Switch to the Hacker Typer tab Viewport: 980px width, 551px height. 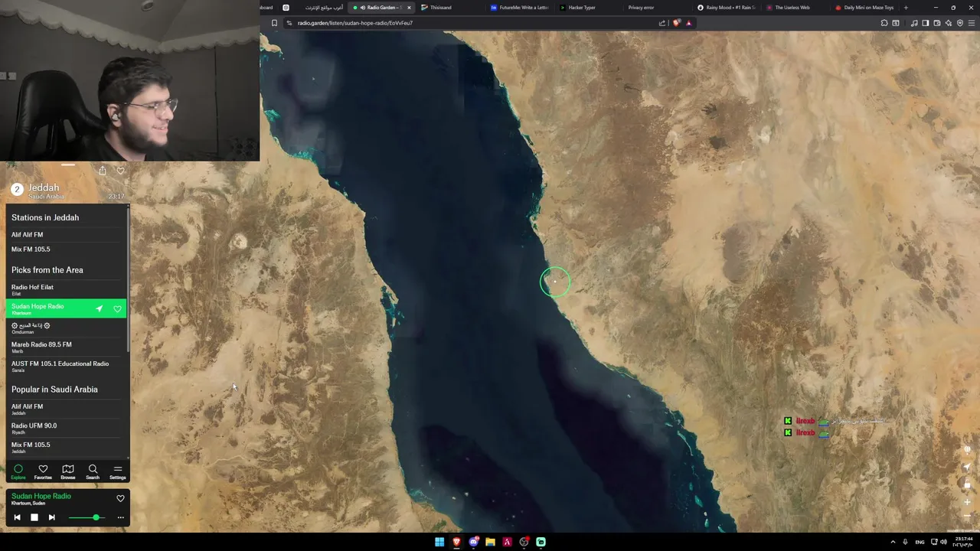tap(590, 8)
